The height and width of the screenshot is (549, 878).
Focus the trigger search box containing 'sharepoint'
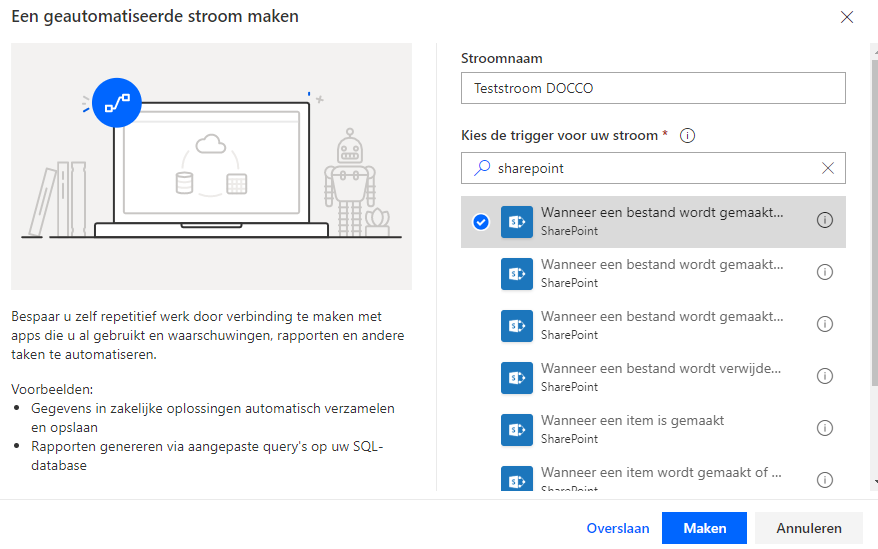[653, 168]
